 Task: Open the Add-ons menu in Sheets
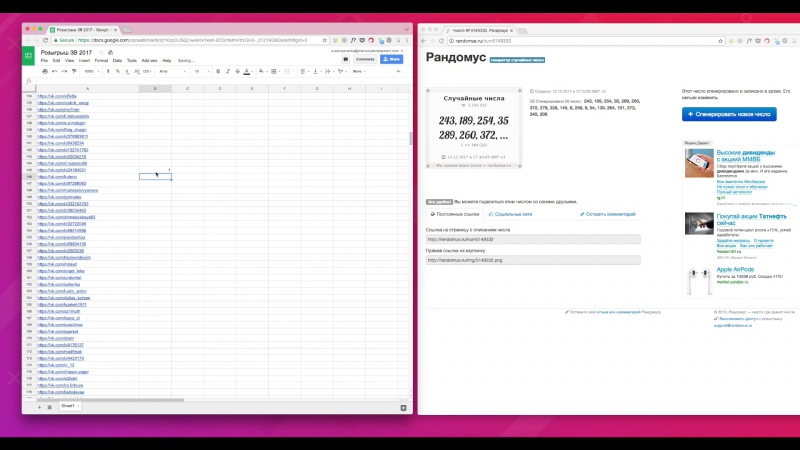click(x=149, y=61)
